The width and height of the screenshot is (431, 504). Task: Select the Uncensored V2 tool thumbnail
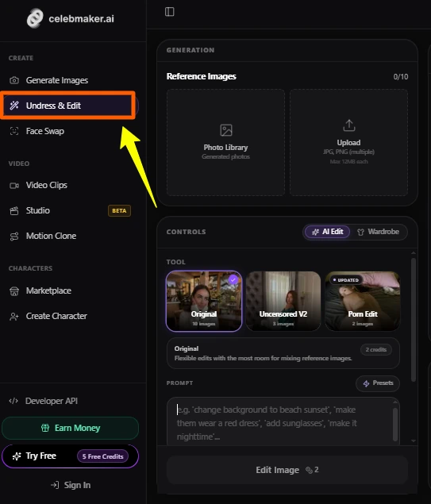[283, 301]
